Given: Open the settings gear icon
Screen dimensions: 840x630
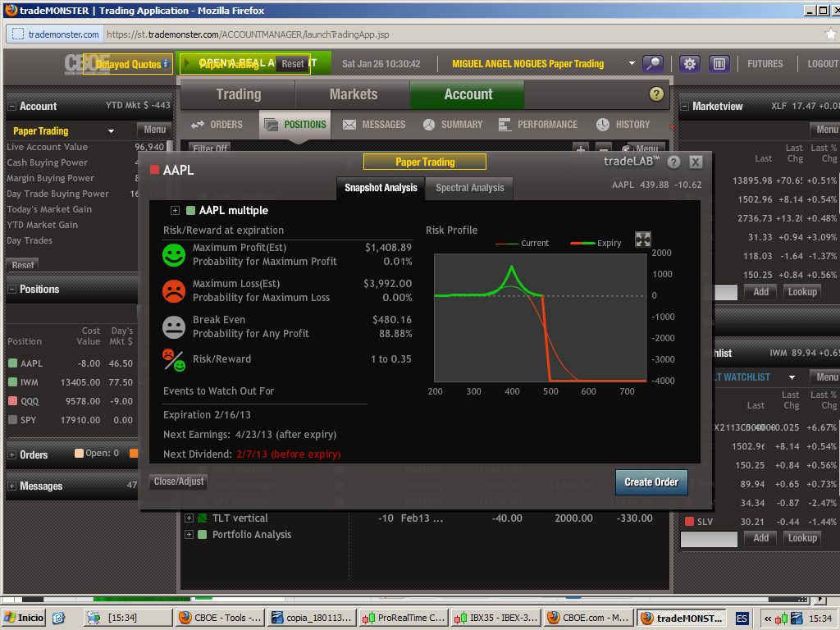Looking at the screenshot, I should (x=689, y=64).
